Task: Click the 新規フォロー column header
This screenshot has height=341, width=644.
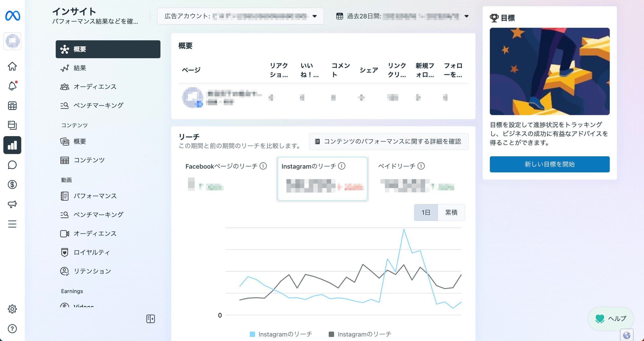Action: pyautogui.click(x=425, y=70)
